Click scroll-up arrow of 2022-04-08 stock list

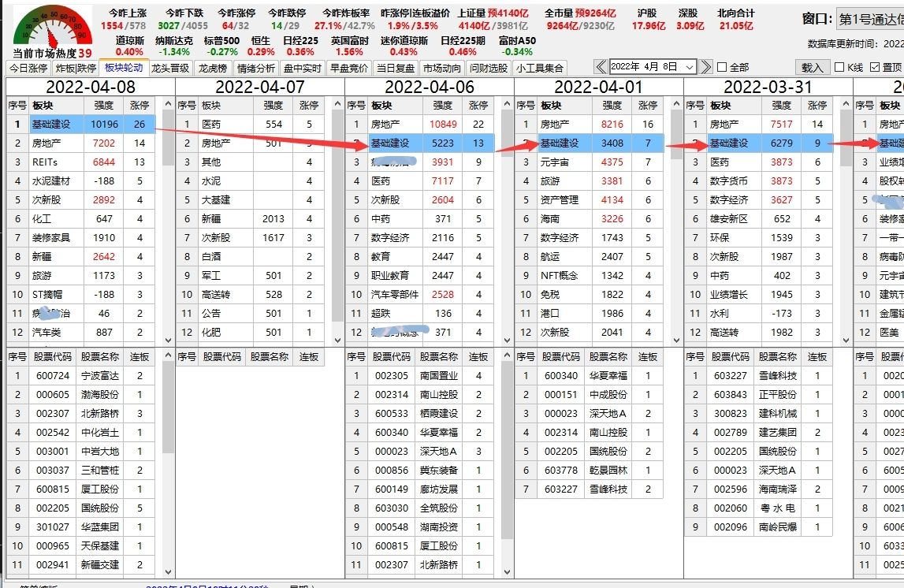(x=169, y=355)
